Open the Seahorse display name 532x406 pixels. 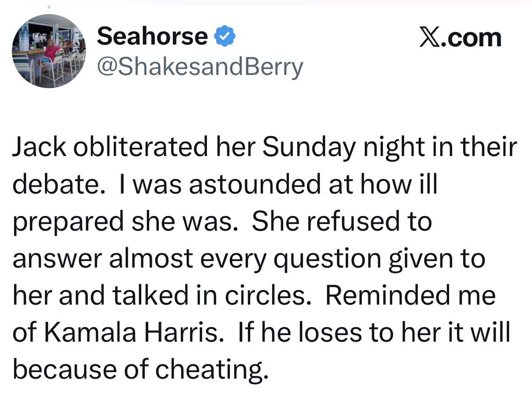(x=152, y=36)
